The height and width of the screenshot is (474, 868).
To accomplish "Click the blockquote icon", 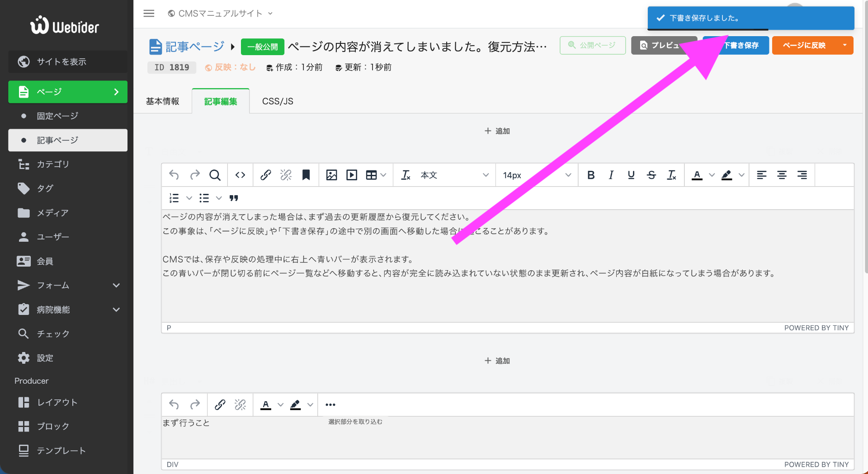I will [234, 198].
